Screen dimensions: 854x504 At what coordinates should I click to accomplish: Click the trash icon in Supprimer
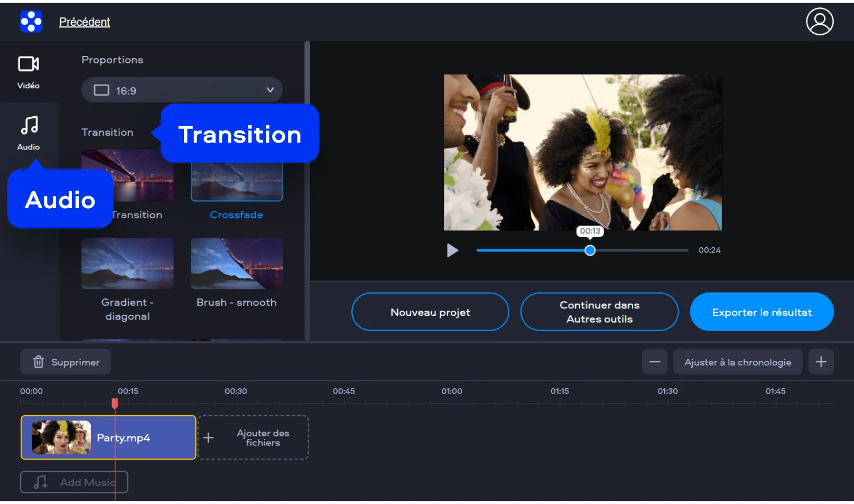[x=39, y=362]
